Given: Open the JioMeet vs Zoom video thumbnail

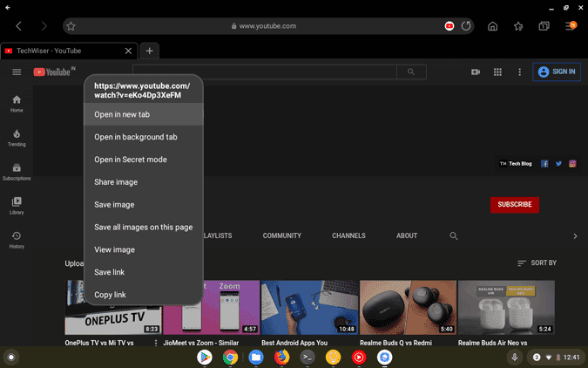Looking at the screenshot, I should pyautogui.click(x=211, y=307).
